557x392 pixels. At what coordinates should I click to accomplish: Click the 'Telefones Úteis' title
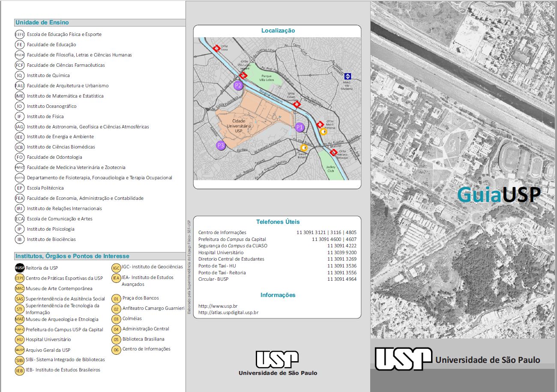pos(278,222)
